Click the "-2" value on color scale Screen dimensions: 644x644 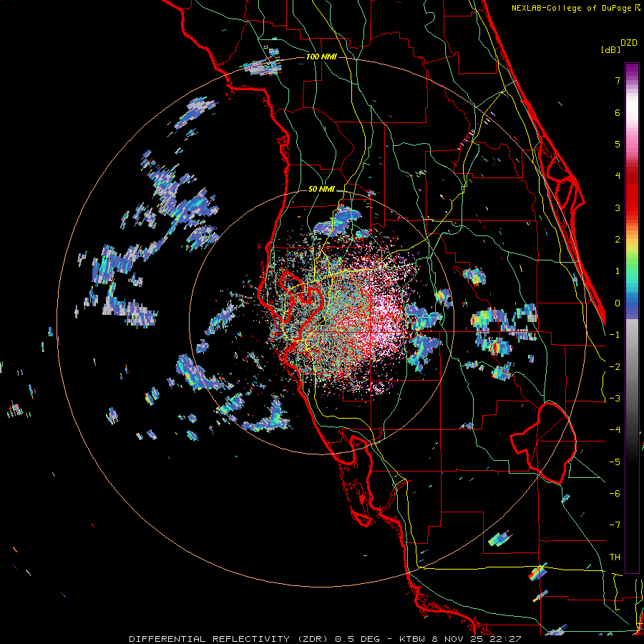pos(615,367)
